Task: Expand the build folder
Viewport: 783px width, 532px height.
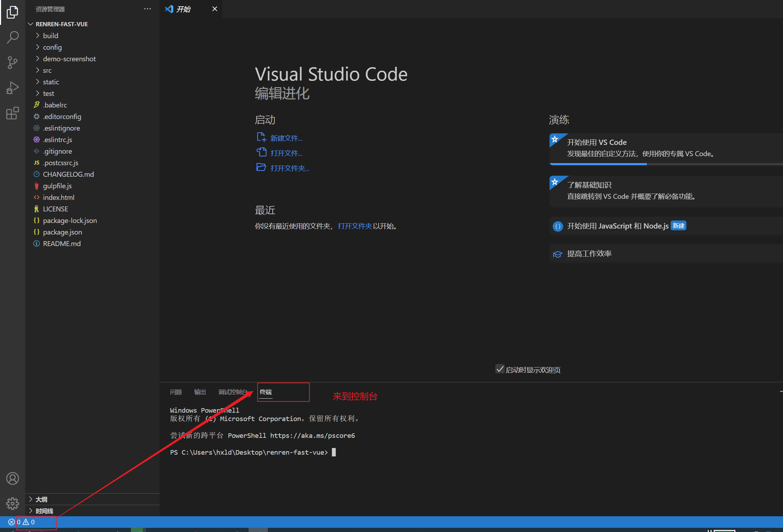Action: (x=50, y=36)
